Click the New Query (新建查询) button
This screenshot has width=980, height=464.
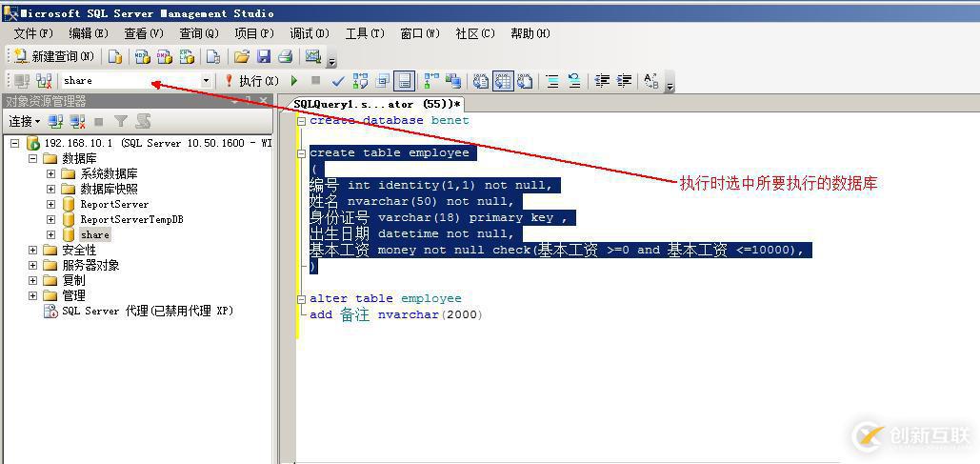pyautogui.click(x=53, y=57)
